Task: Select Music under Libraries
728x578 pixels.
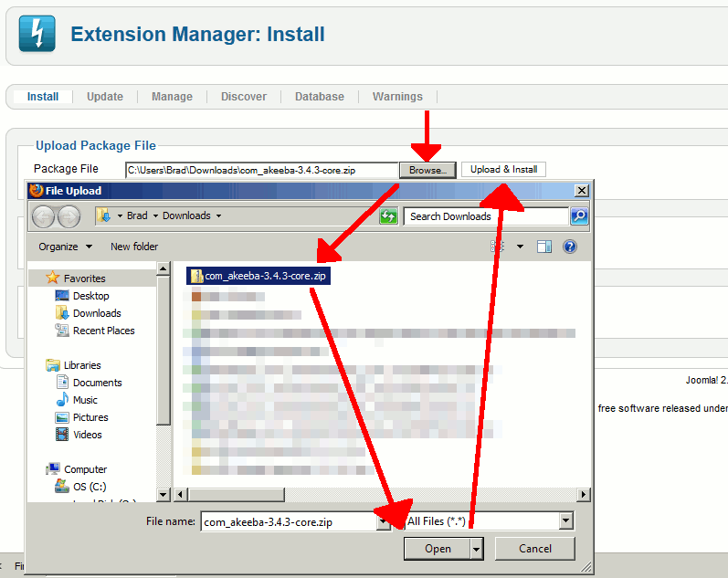Action: 85,400
